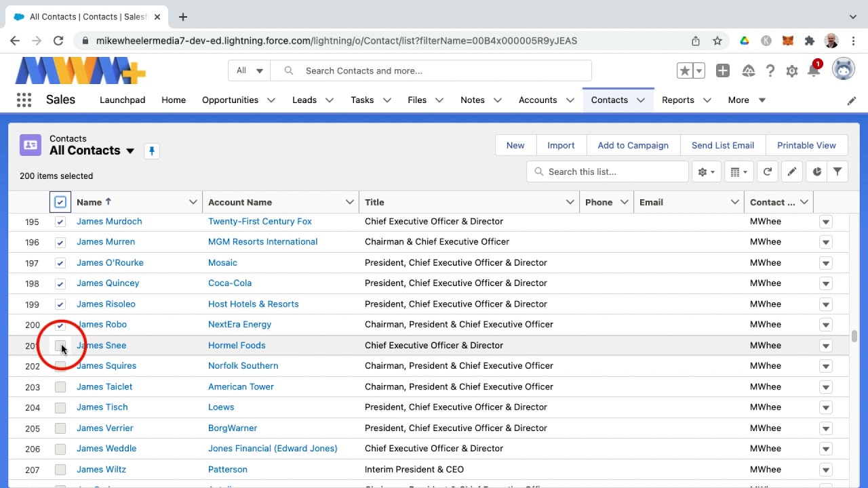Open the filters funnel icon
Screen dimensions: 868x488
(x=837, y=172)
